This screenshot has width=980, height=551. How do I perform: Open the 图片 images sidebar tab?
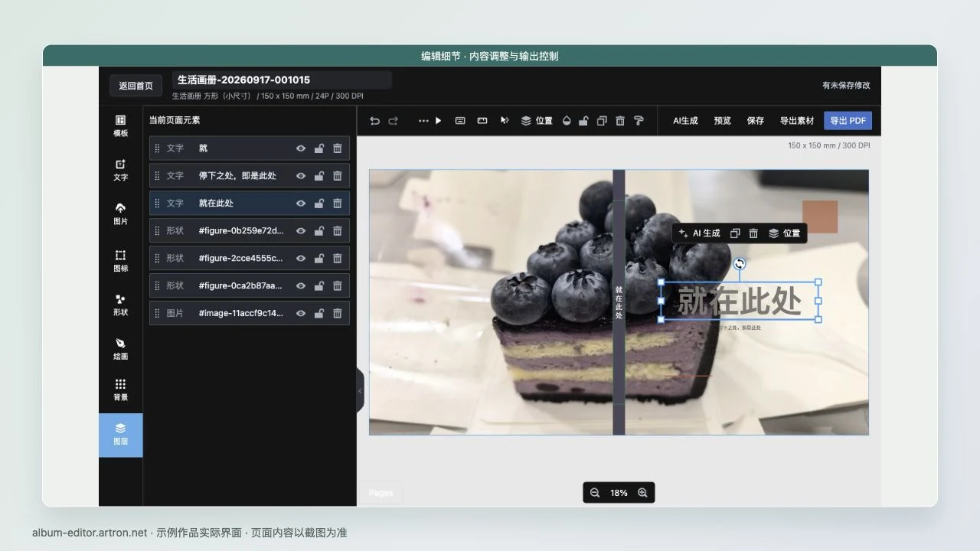coord(120,214)
